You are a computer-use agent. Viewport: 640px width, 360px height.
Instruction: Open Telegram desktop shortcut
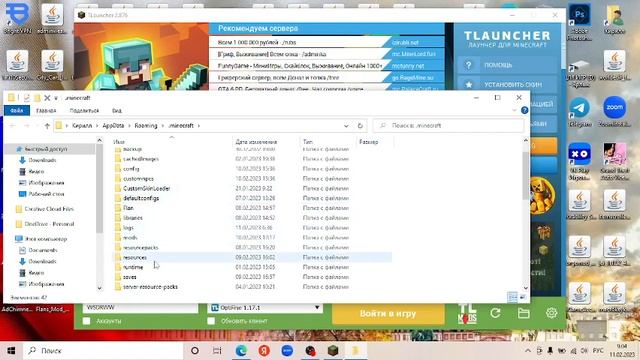click(580, 112)
